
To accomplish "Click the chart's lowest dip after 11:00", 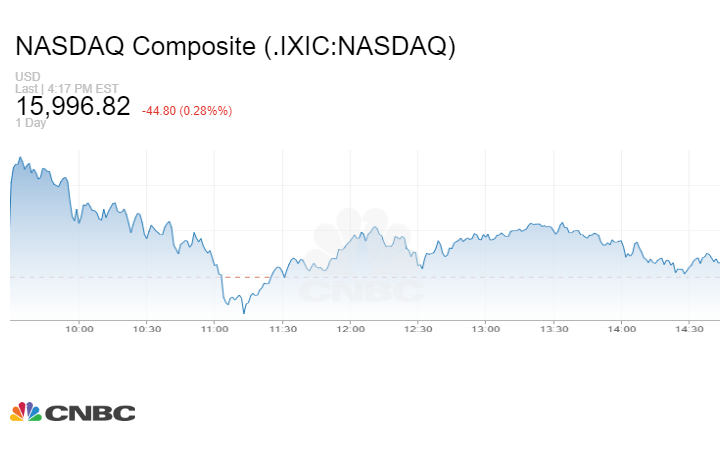I will [243, 312].
